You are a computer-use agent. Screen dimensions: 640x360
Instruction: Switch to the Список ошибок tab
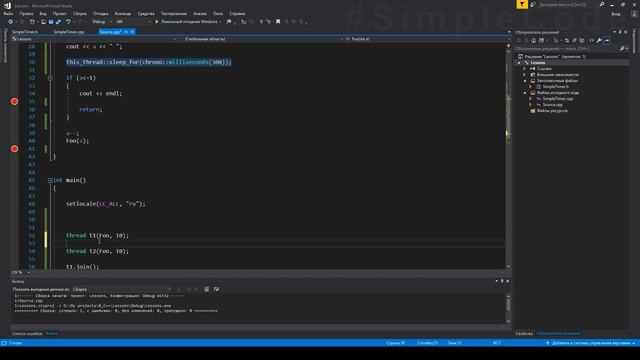pyautogui.click(x=27, y=333)
